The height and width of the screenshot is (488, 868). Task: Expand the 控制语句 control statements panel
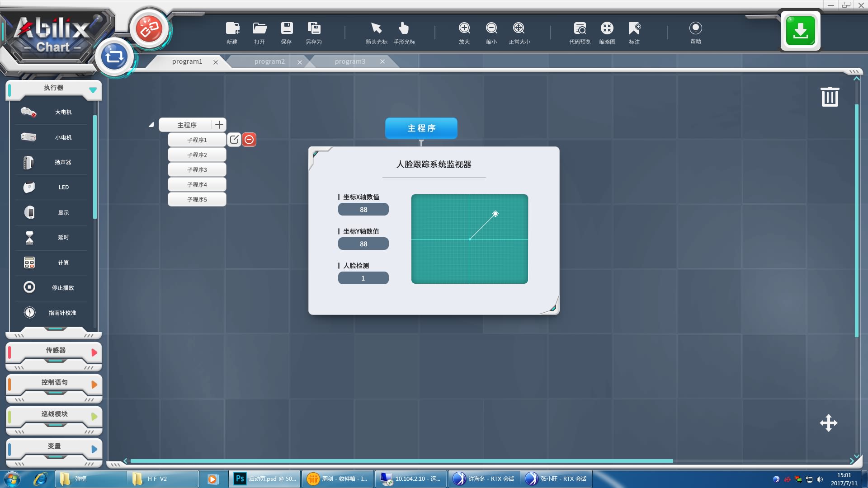coord(94,385)
